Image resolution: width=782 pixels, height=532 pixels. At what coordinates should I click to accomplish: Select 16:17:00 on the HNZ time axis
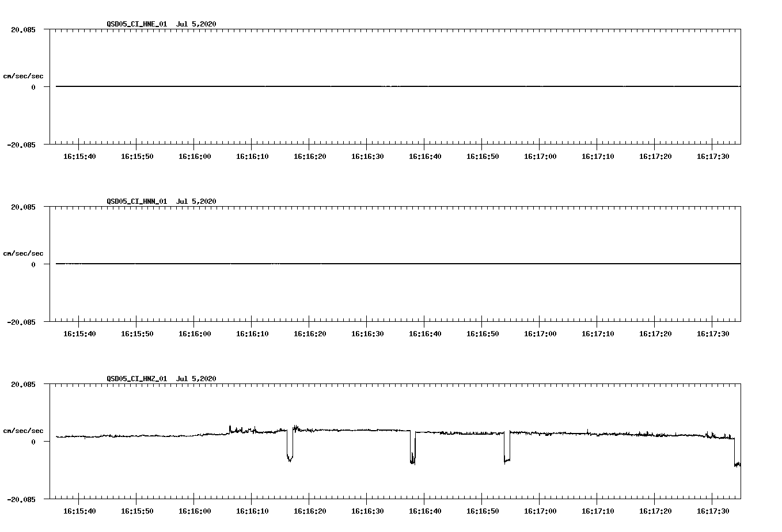[x=540, y=511]
